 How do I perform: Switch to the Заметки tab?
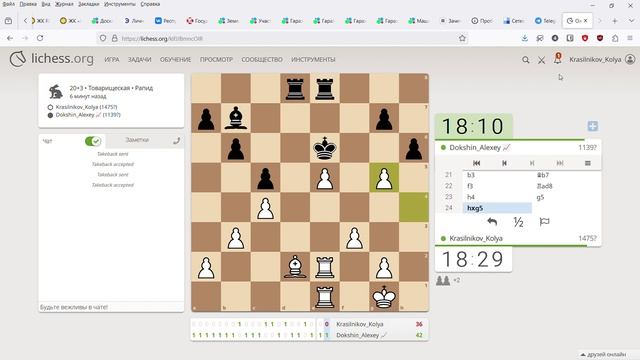tap(137, 140)
